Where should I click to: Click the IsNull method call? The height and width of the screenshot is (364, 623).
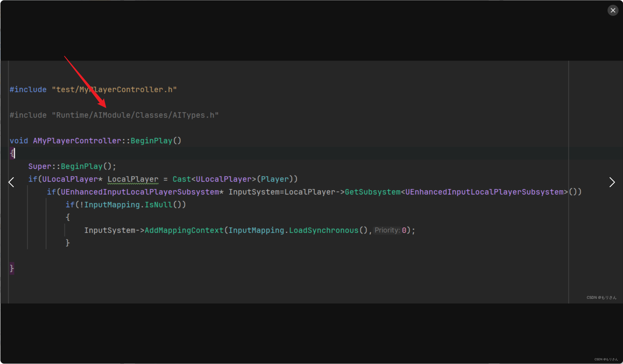coord(158,205)
